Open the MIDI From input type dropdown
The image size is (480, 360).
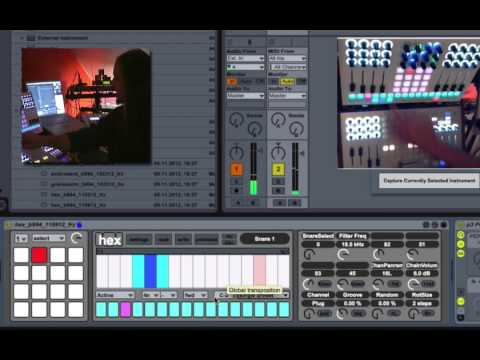(287, 58)
